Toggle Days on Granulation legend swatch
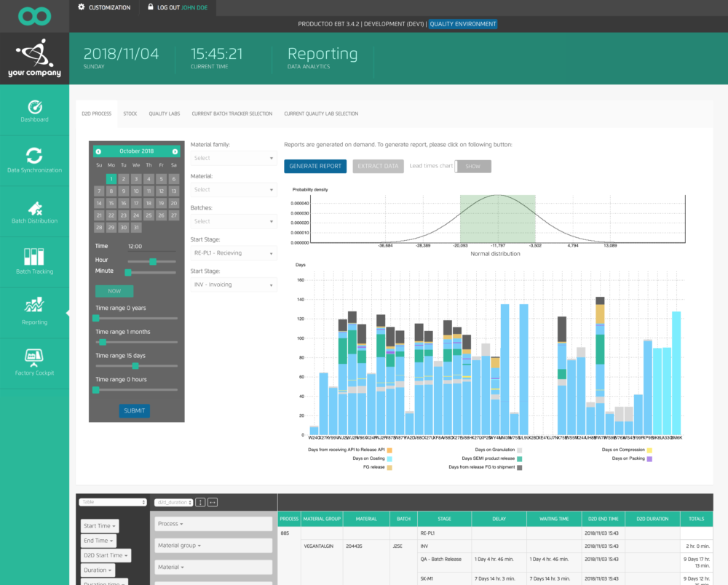This screenshot has width=728, height=585. click(520, 450)
